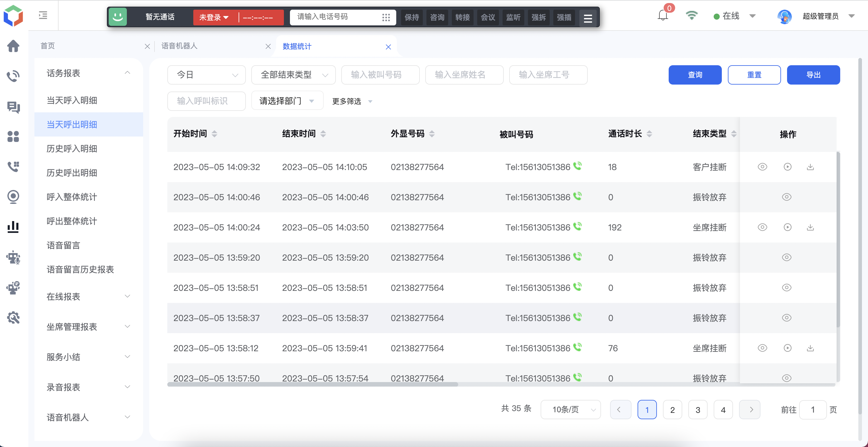Expand 更多筛选 filters

point(352,101)
